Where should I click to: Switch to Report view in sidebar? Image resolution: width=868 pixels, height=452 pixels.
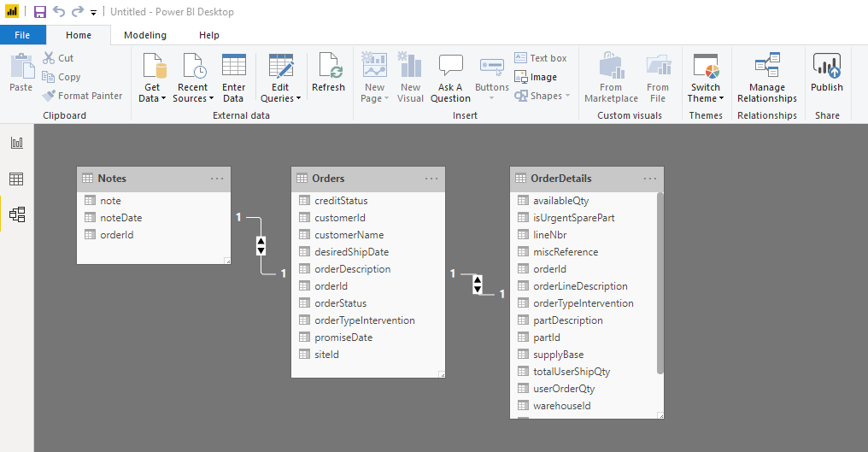(x=17, y=143)
